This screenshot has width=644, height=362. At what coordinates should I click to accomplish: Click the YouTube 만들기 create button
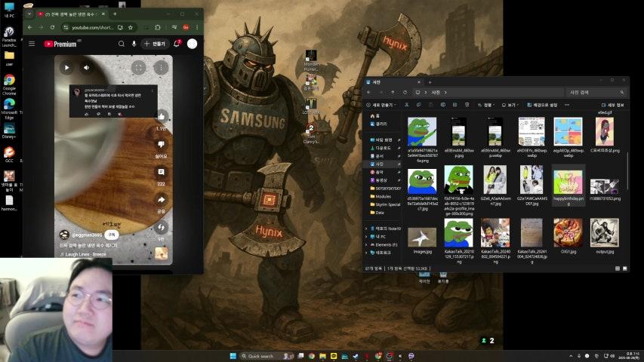(x=155, y=44)
